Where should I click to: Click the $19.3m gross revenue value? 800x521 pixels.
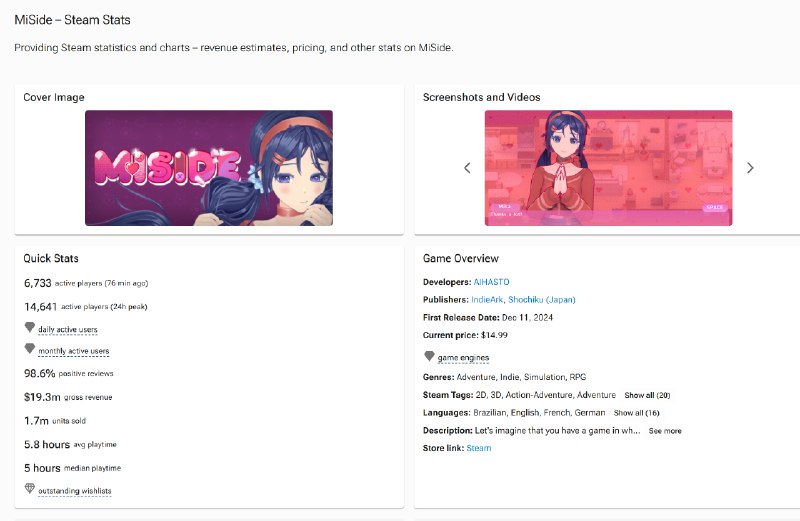click(x=42, y=397)
